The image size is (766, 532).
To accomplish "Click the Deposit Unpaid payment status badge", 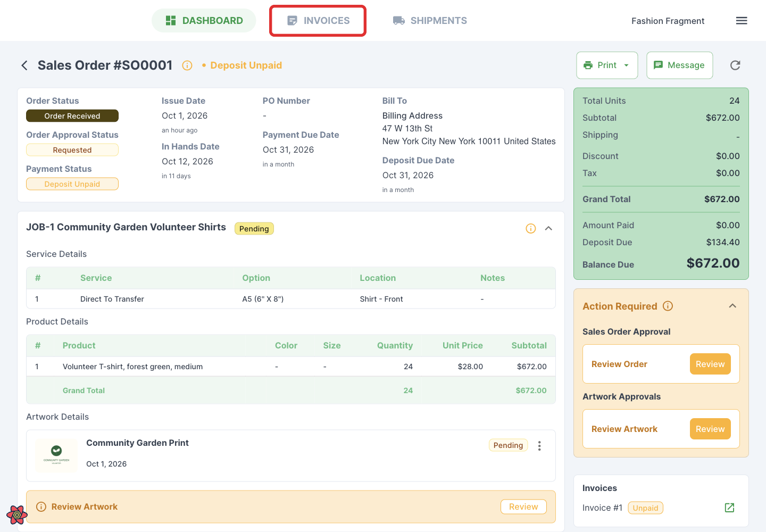I will (72, 184).
